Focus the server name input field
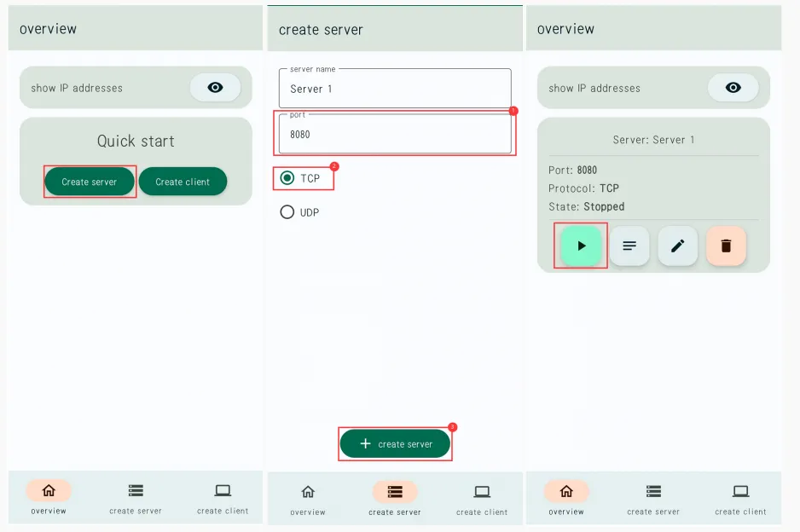 395,89
